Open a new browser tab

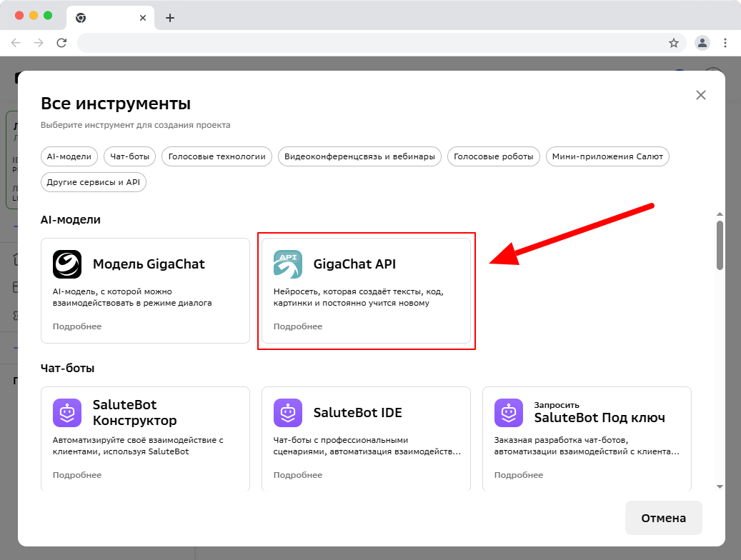[x=170, y=18]
